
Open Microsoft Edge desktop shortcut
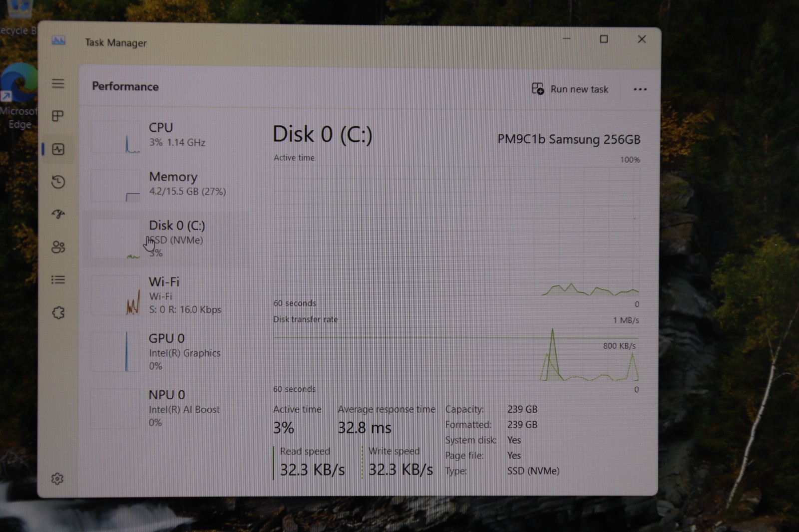pyautogui.click(x=19, y=96)
